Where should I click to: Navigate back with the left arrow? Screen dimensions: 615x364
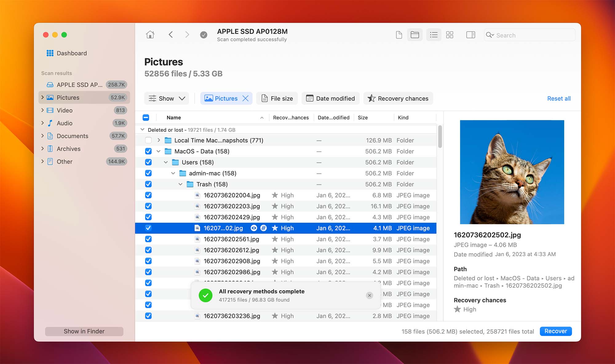pyautogui.click(x=171, y=35)
